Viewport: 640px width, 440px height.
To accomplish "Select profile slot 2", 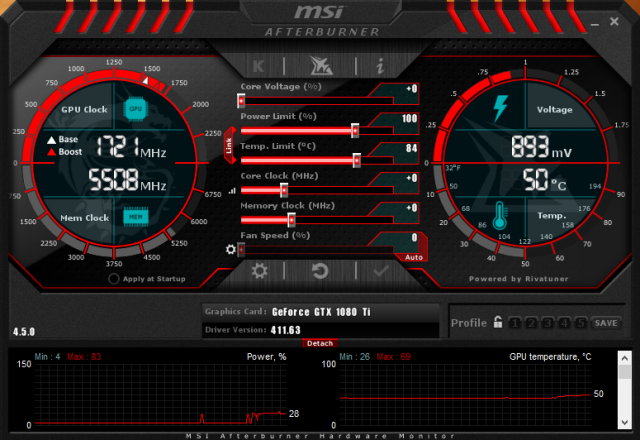I will coord(531,323).
